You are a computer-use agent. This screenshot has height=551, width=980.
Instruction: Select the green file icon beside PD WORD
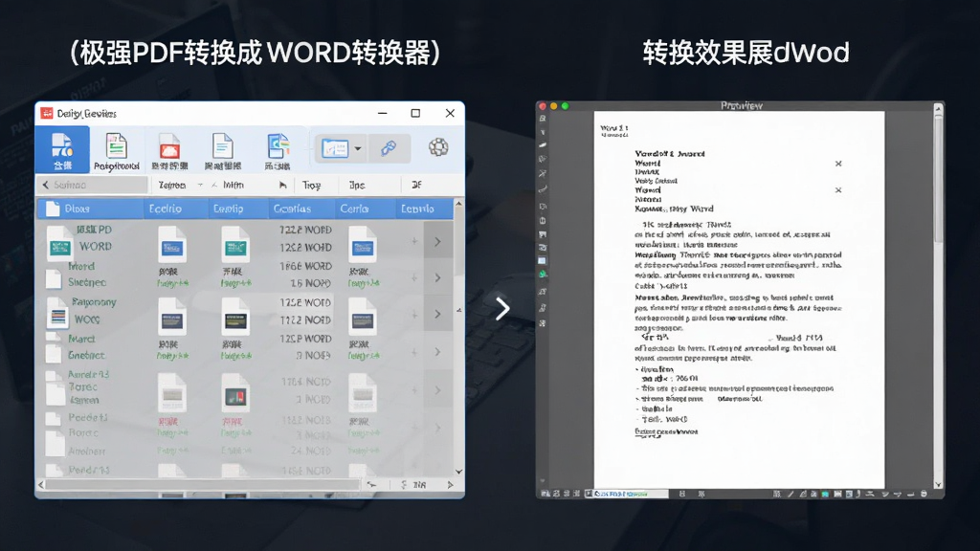(x=60, y=244)
